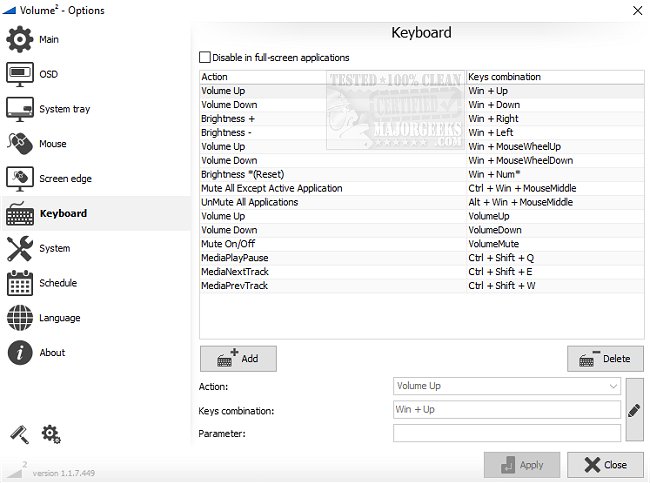Click the Parameter input field

(506, 433)
